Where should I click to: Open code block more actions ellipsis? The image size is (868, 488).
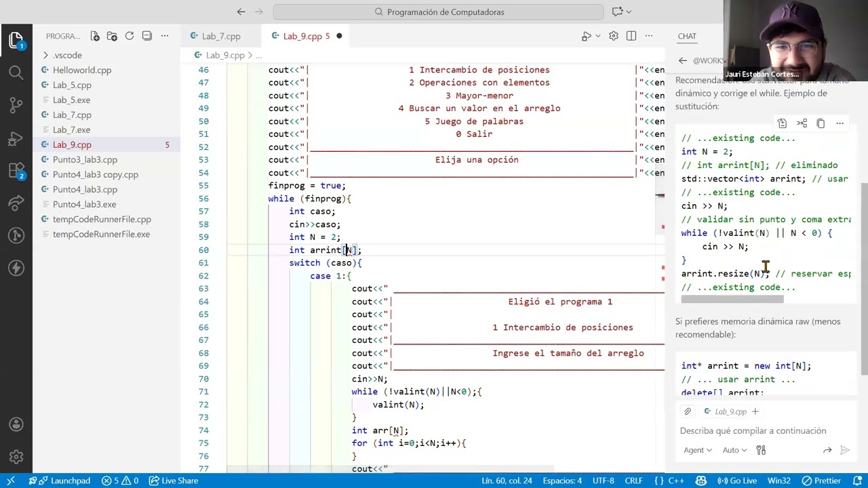840,123
